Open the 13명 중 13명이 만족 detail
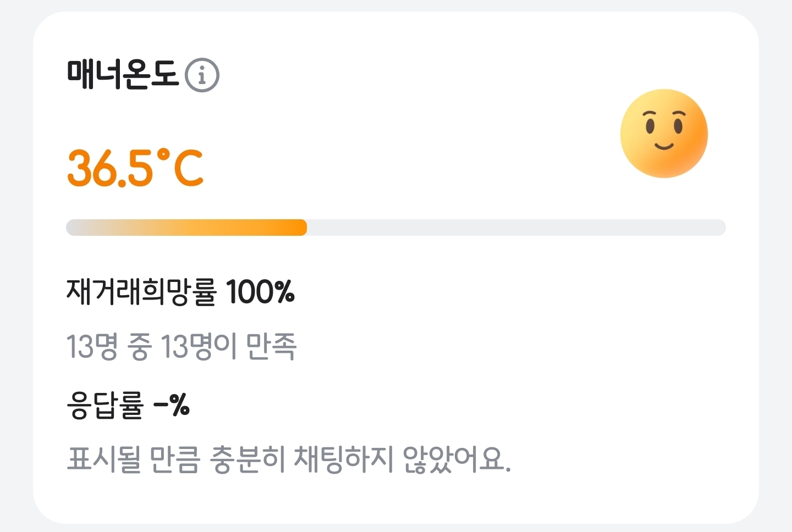792x532 pixels. (182, 347)
